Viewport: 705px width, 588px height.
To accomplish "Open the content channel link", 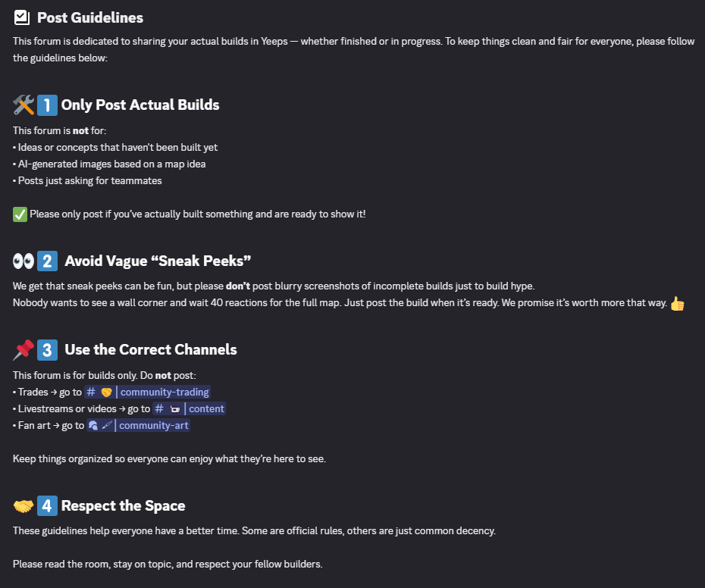I will (189, 408).
